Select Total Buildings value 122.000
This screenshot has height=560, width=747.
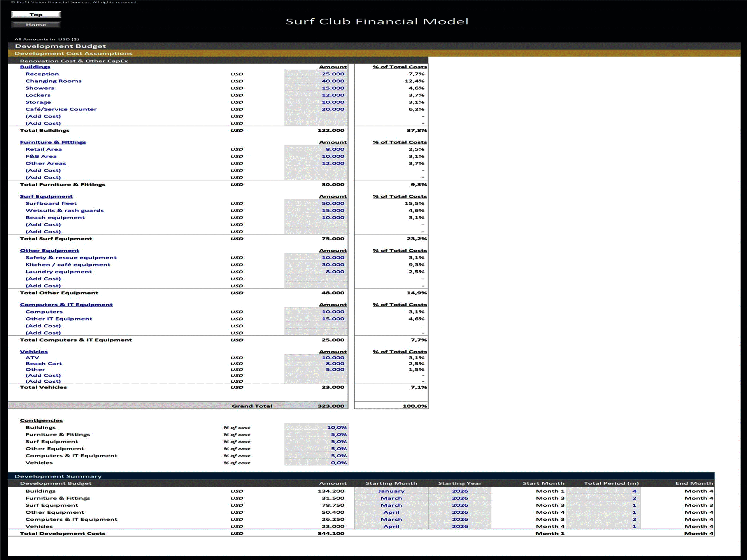(331, 130)
